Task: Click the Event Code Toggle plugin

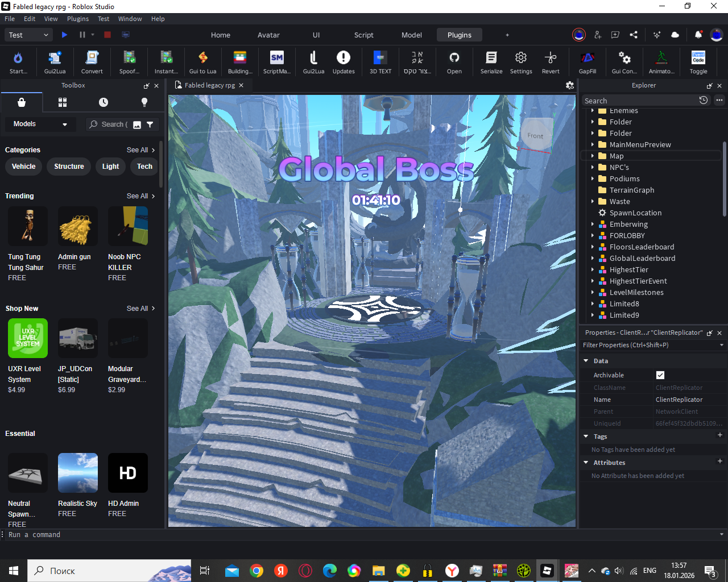Action: [698, 62]
